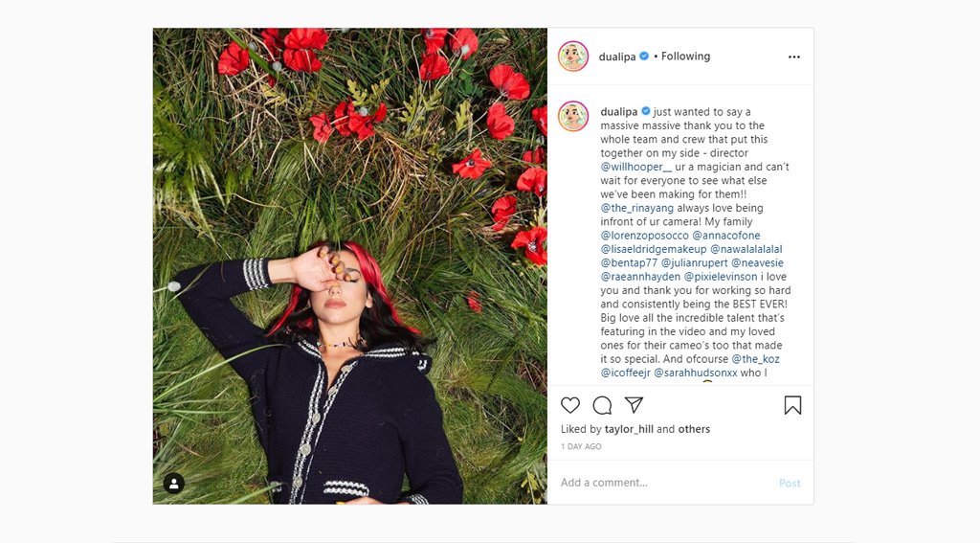Open the 1 DAY AGO timestamp
Viewport: 980px width, 543px height.
pyautogui.click(x=581, y=447)
